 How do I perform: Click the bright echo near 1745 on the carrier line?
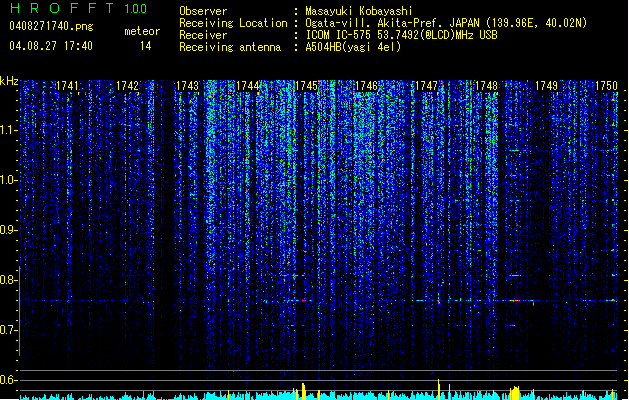click(304, 300)
